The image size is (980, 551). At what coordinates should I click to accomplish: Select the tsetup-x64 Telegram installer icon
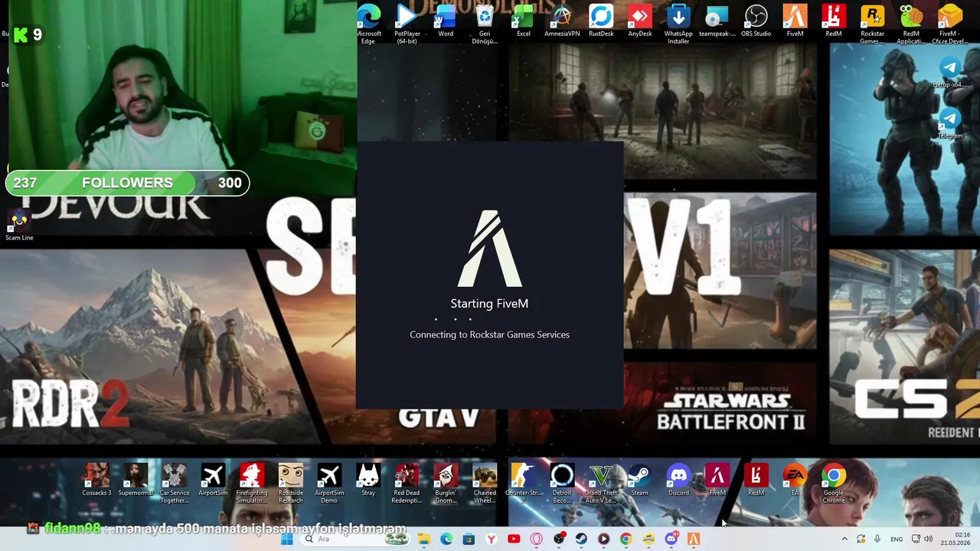[950, 73]
